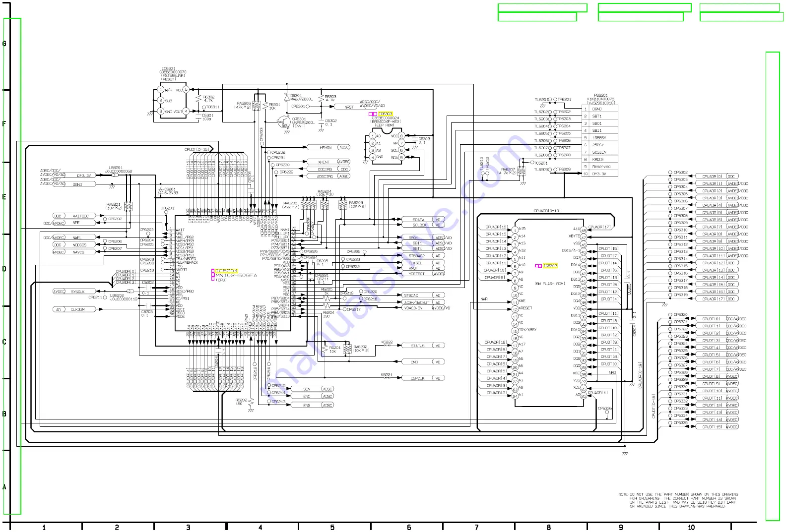Screen dimensions: 786x532
Task: Click the 256BSY pin of PS6201
Action: [598, 145]
